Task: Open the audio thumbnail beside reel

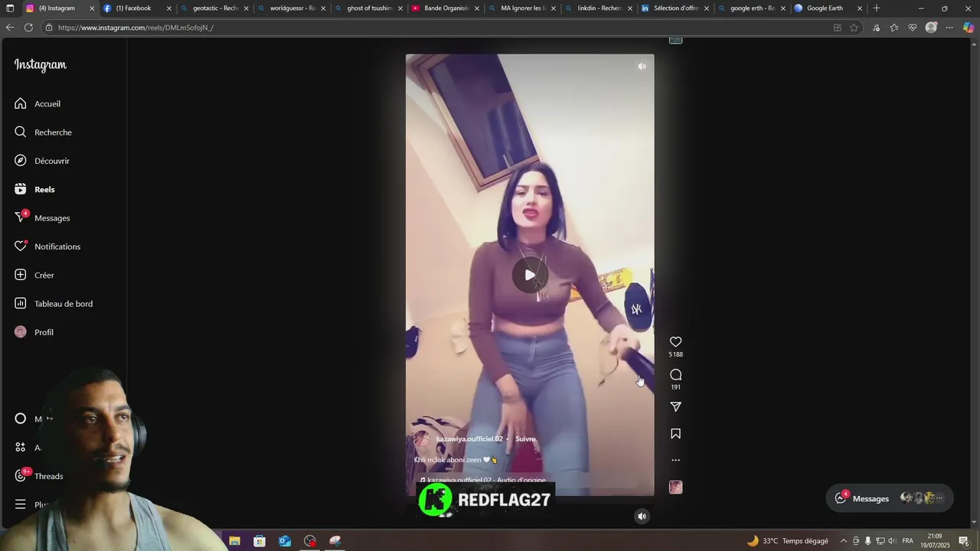Action: click(x=675, y=487)
